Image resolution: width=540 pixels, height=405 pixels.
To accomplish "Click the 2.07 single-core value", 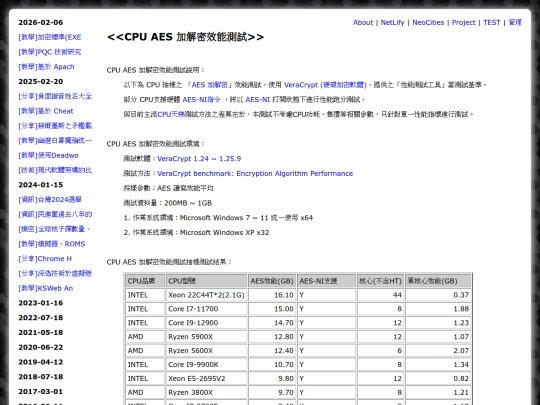I will pos(438,351).
